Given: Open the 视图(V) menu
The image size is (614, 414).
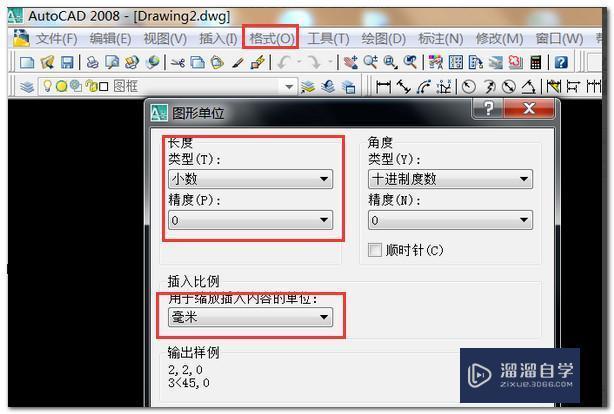Looking at the screenshot, I should (x=165, y=38).
